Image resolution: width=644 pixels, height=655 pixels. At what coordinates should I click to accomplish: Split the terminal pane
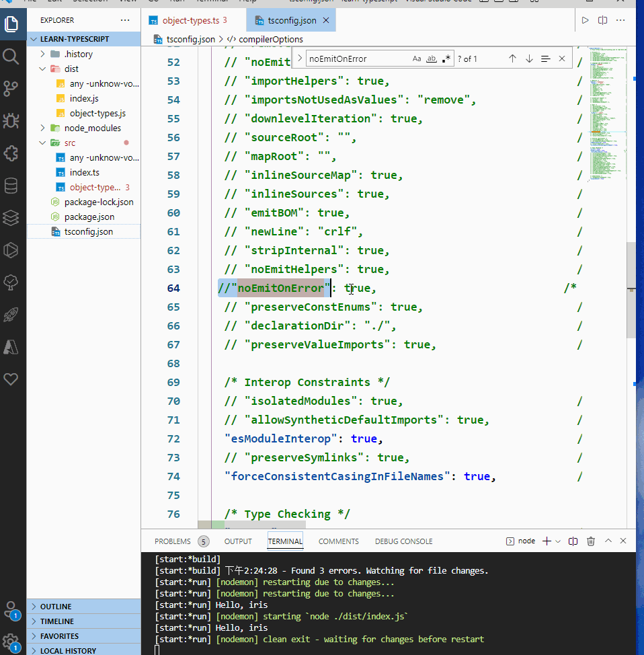point(572,541)
